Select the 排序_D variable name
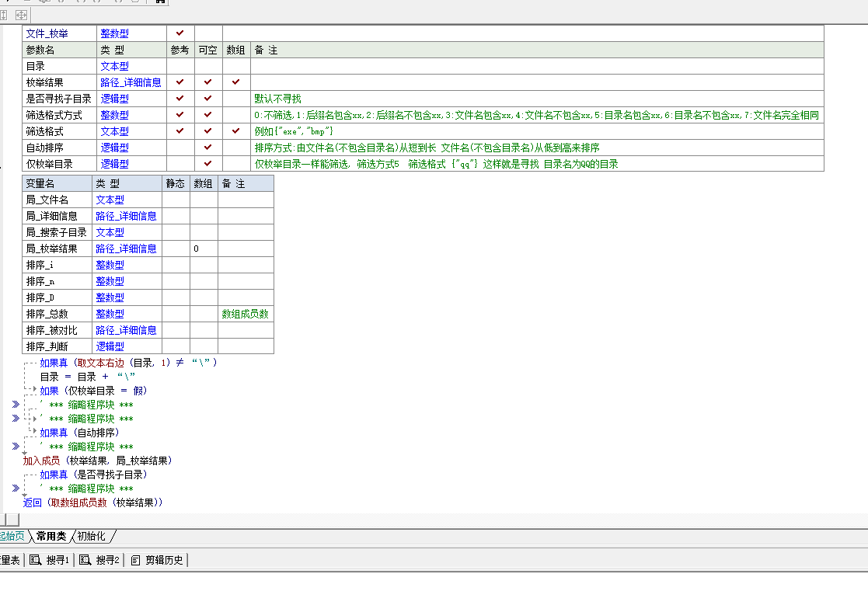 point(40,297)
